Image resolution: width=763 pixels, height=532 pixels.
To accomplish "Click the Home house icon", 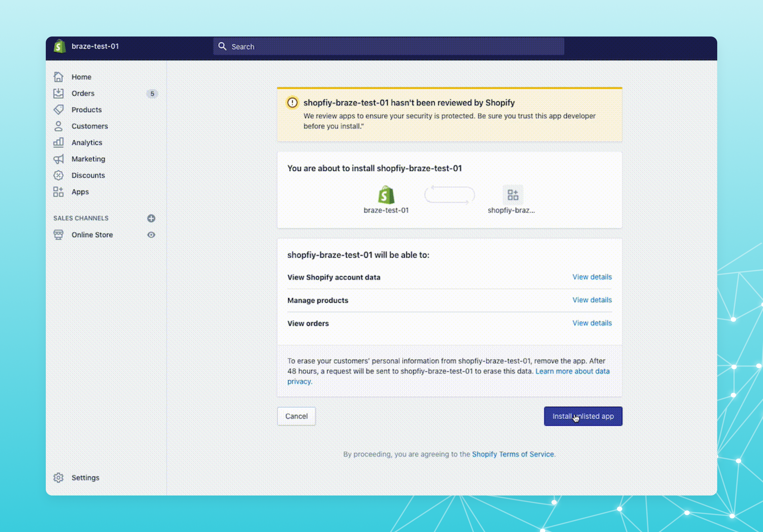I will (58, 77).
